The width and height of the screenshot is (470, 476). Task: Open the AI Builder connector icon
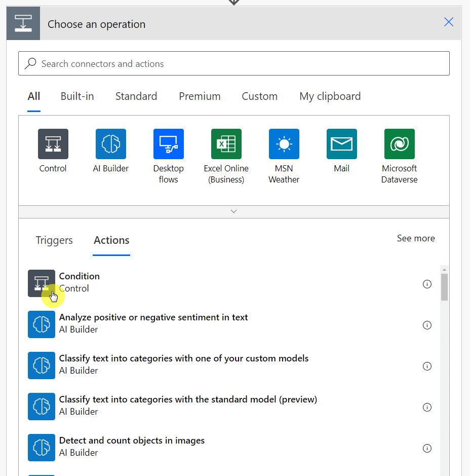pyautogui.click(x=111, y=144)
